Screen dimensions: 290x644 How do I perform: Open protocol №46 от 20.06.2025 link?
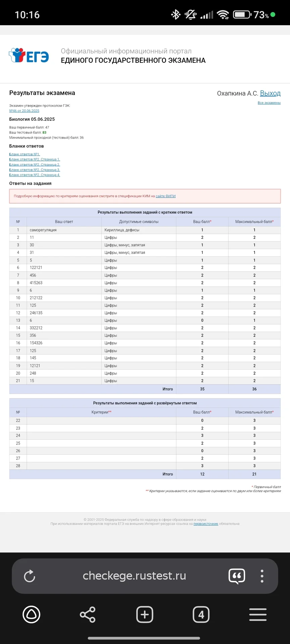coord(24,111)
